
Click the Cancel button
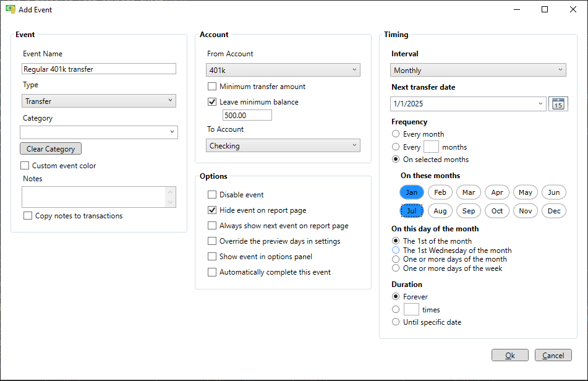point(553,355)
